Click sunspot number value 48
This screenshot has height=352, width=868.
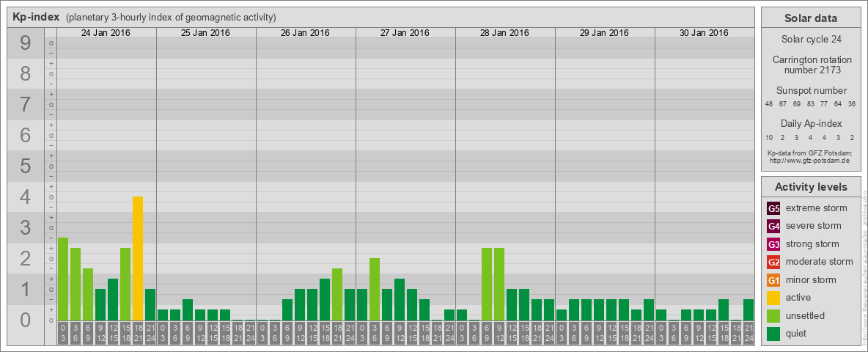tap(769, 104)
